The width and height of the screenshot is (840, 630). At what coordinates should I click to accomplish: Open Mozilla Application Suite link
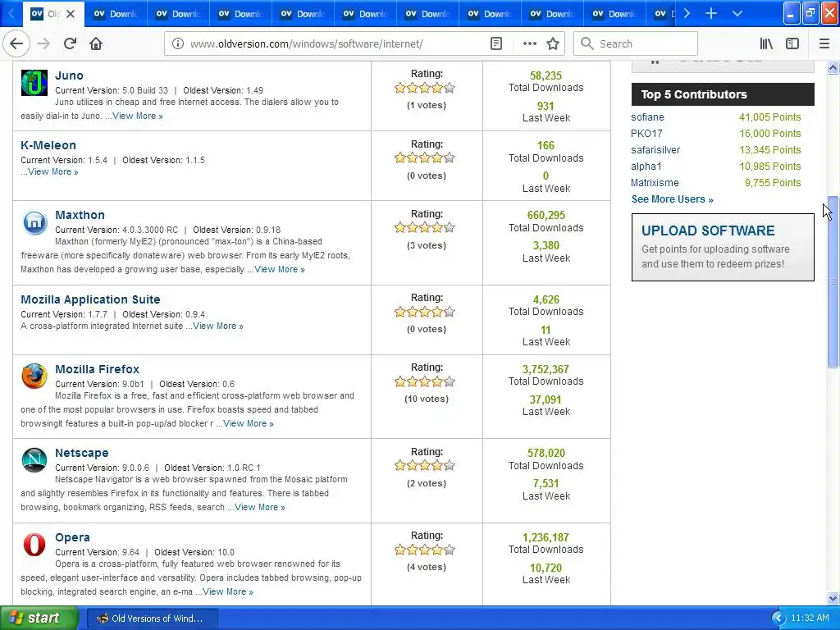click(x=90, y=299)
